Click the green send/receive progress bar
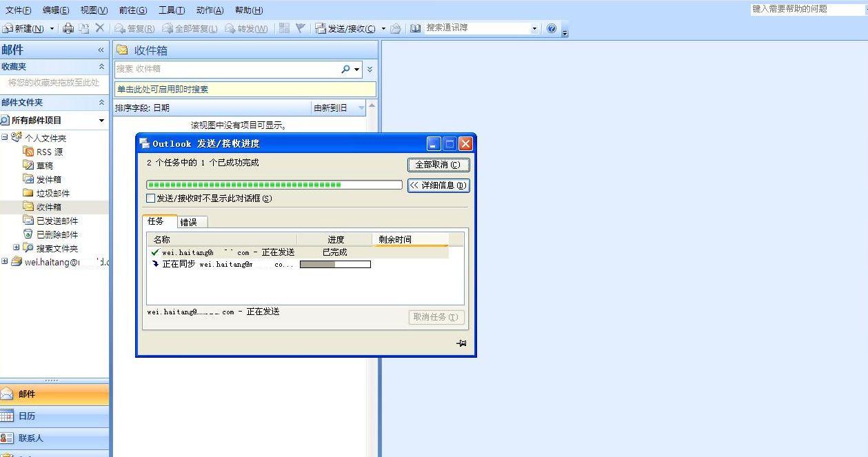The image size is (868, 457). (274, 185)
